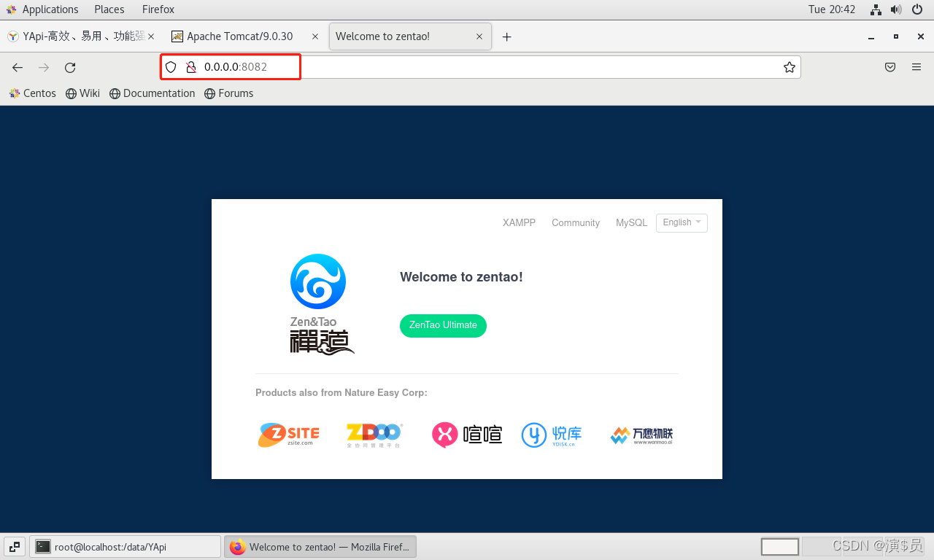934x560 pixels.
Task: Open the Firefox panel menu
Action: (x=158, y=9)
